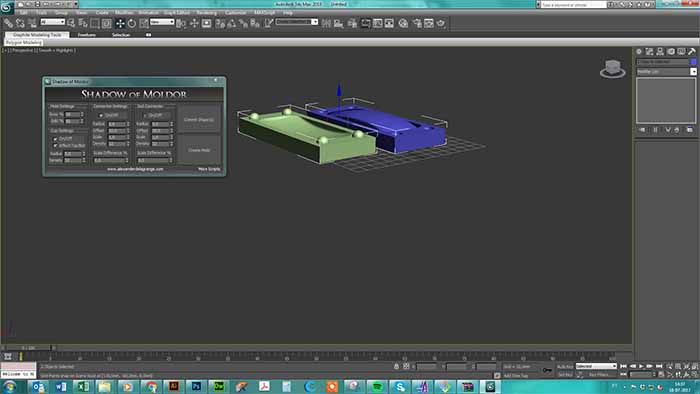Click the time slider handle

click(x=28, y=348)
